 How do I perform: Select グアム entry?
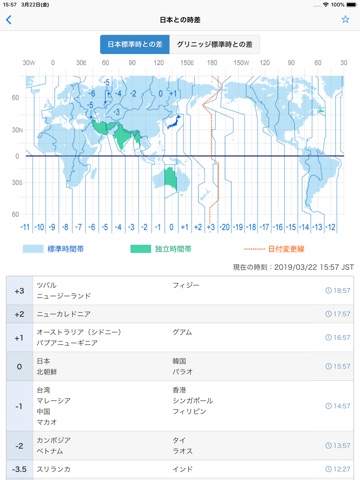click(182, 332)
